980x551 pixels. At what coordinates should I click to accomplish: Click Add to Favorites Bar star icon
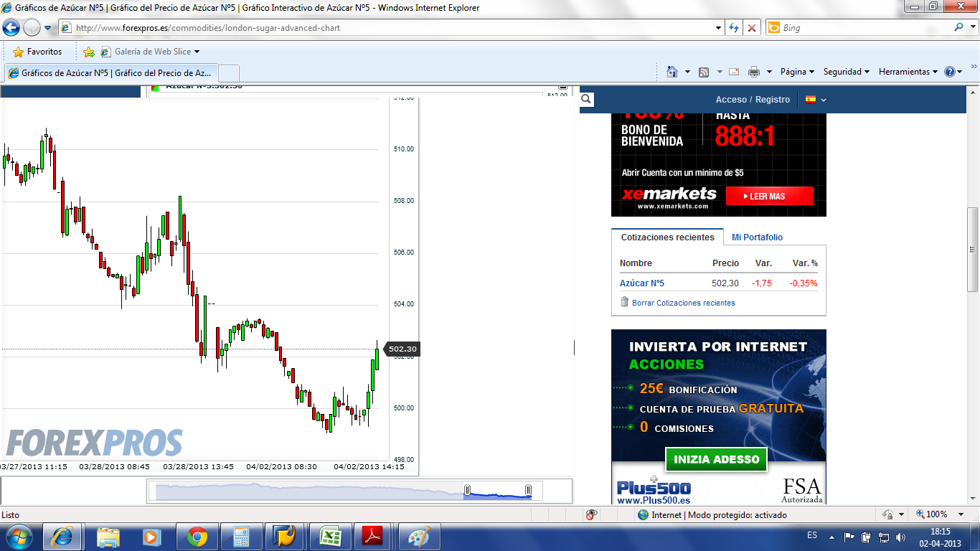[x=89, y=52]
